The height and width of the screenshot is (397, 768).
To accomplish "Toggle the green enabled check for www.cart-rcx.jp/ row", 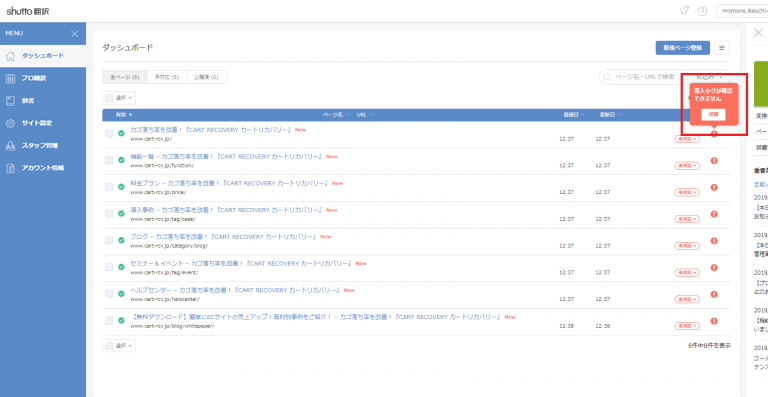I will 121,133.
